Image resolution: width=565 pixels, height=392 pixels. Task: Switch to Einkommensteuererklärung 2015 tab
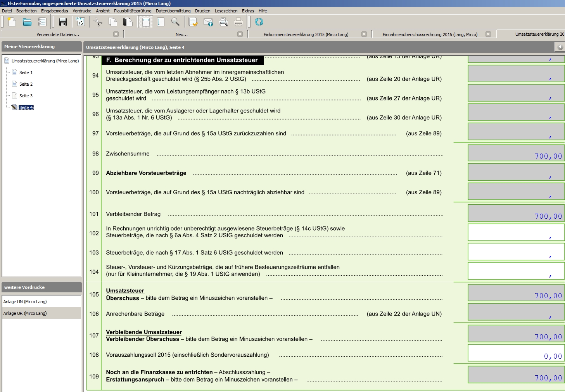pyautogui.click(x=306, y=35)
